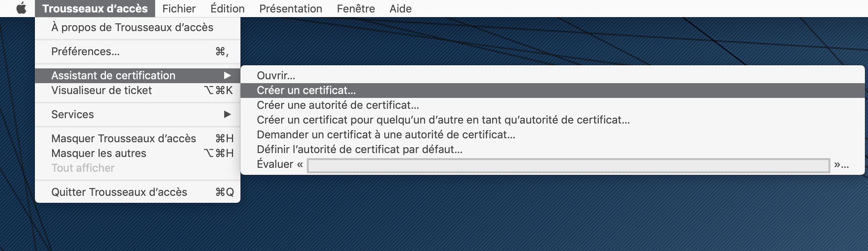This screenshot has width=868, height=251.
Task: Click the Trousseaux d'accès menu title
Action: (95, 9)
